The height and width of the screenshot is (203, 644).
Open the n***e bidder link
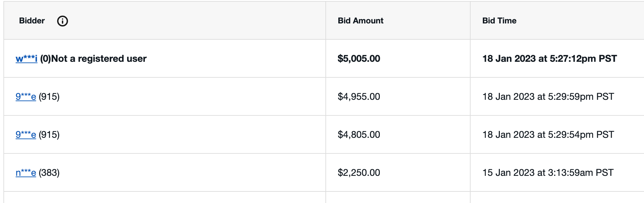(26, 173)
